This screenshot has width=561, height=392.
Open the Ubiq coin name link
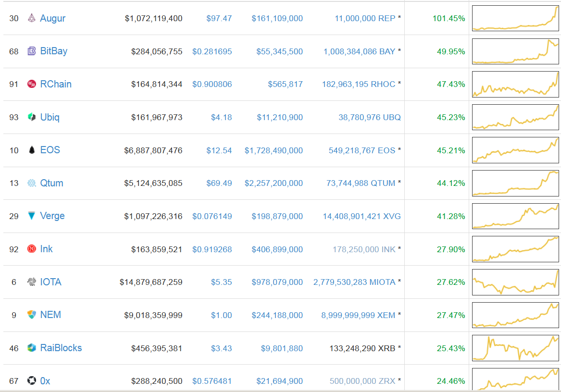[x=50, y=117]
